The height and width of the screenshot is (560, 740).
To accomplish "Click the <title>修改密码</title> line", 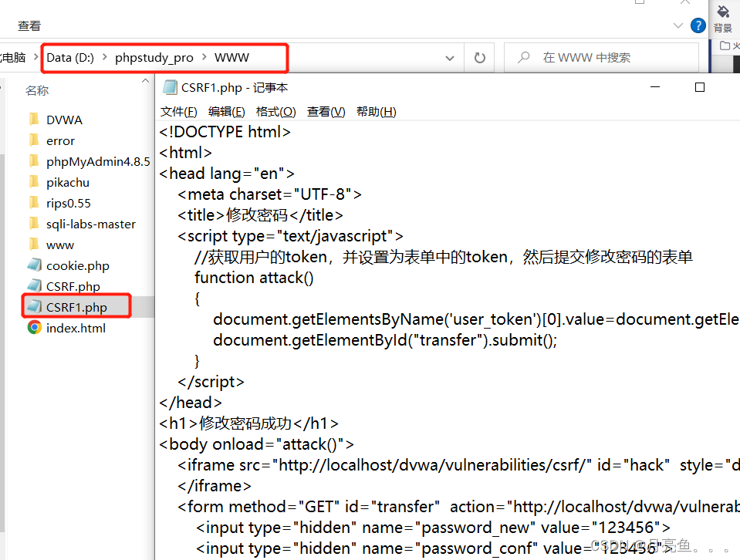I will 261,215.
